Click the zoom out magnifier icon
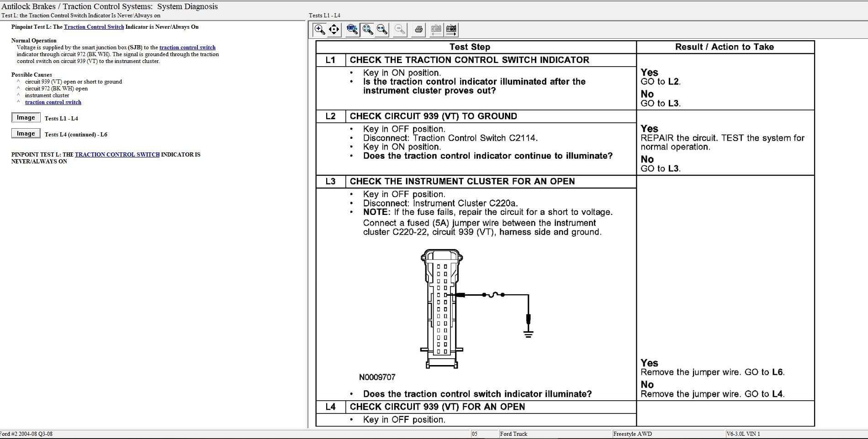This screenshot has width=868, height=439. tap(400, 30)
